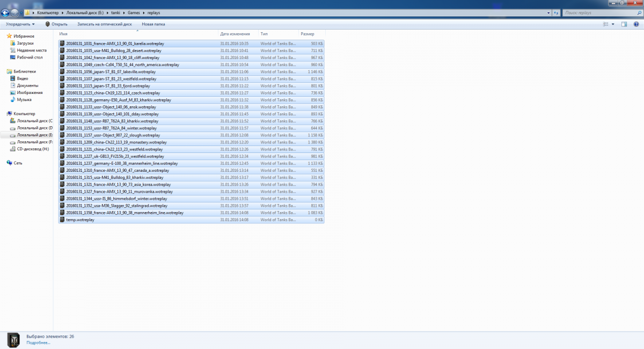The height and width of the screenshot is (349, 644).
Task: Select the Компьютер breadcrumb in the address bar
Action: [x=48, y=12]
